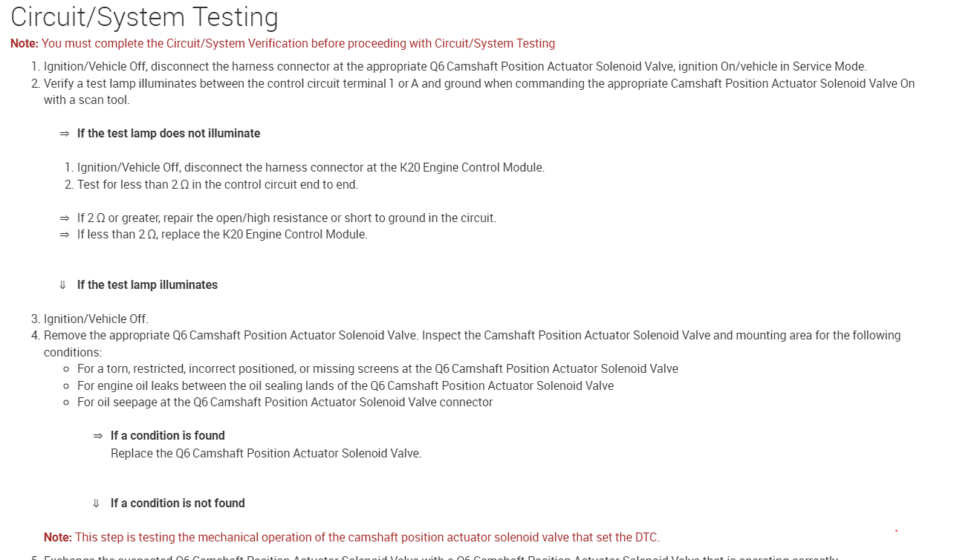
Task: Click the "Test for less than 2 Ω" step
Action: (218, 184)
